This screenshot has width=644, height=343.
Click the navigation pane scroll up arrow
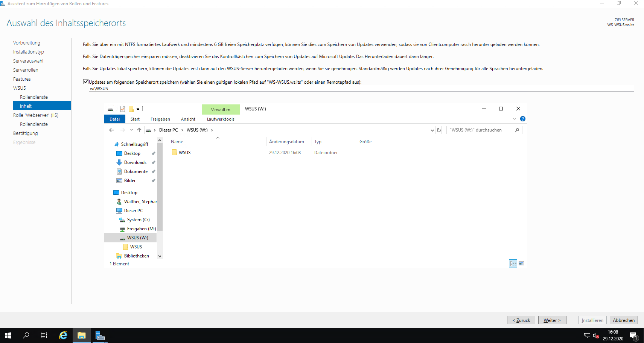pyautogui.click(x=160, y=140)
